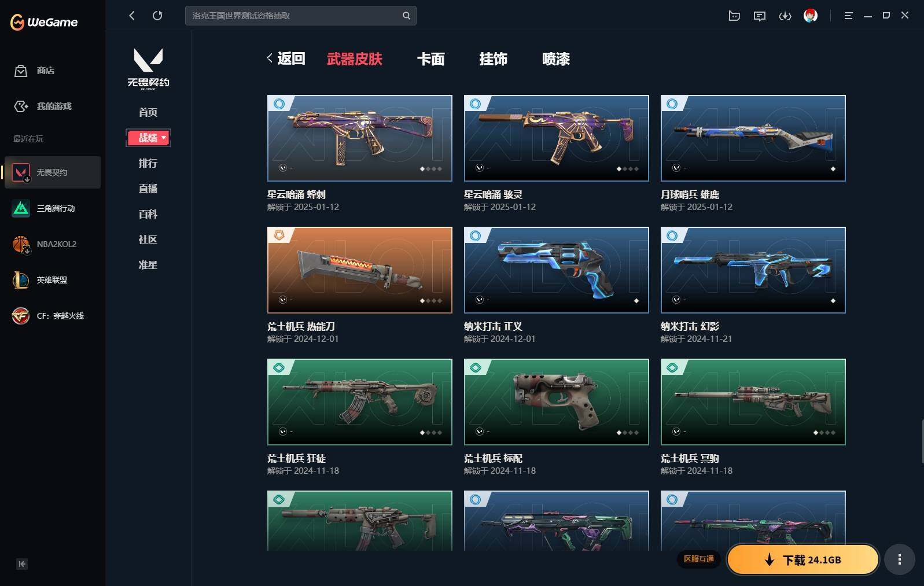Click the user avatar icon
The image size is (924, 586).
811,16
